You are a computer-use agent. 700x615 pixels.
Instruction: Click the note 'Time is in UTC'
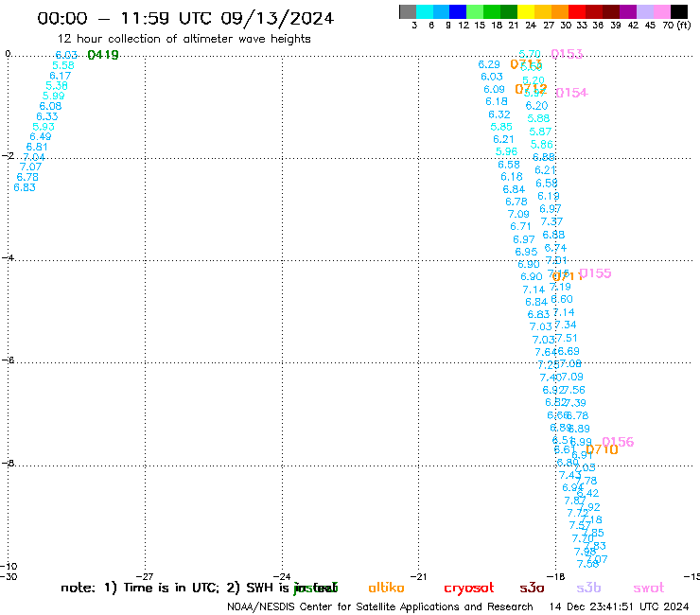171,588
